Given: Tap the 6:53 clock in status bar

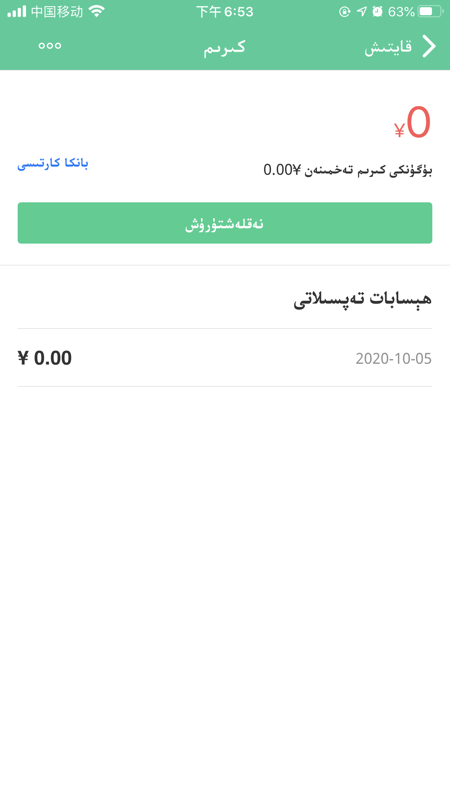Looking at the screenshot, I should tap(225, 11).
